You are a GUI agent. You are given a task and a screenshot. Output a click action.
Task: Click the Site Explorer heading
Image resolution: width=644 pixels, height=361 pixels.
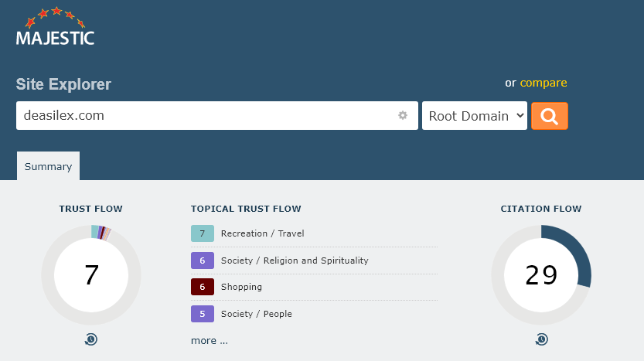[63, 84]
